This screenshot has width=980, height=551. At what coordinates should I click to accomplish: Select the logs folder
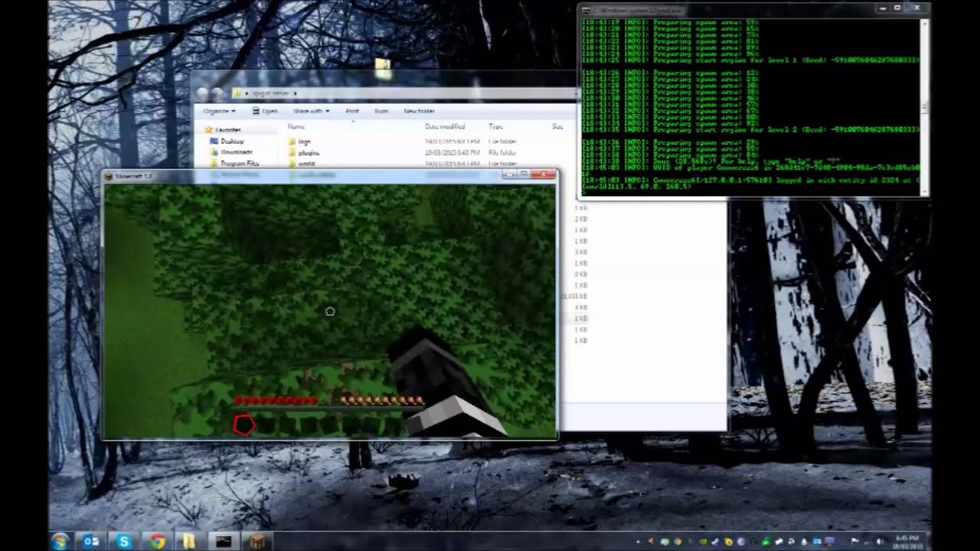[x=299, y=142]
